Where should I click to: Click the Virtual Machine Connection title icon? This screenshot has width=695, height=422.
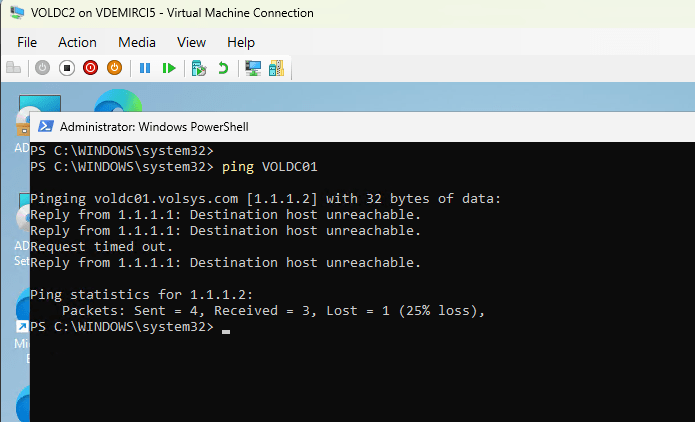(17, 13)
